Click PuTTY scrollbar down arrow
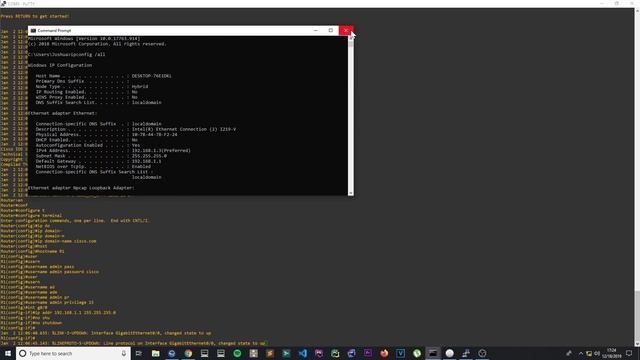Viewport: 640px width, 360px height. pyautogui.click(x=637, y=344)
